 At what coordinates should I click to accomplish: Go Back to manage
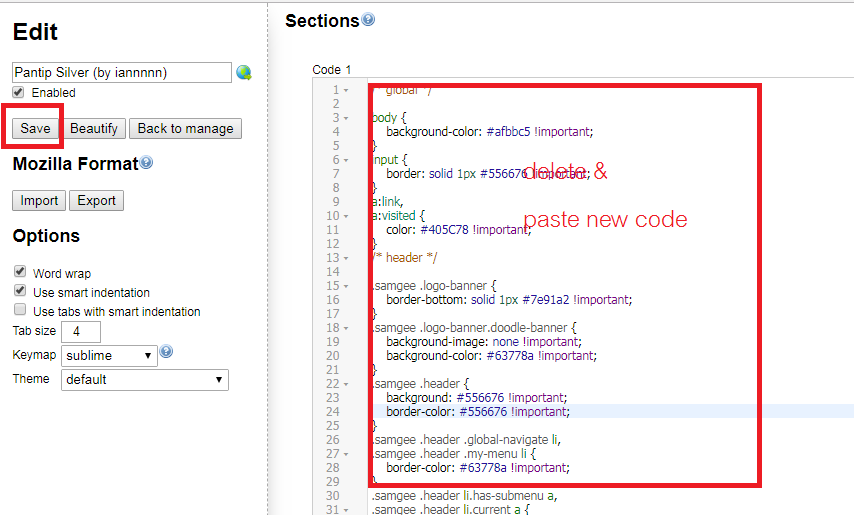click(185, 128)
